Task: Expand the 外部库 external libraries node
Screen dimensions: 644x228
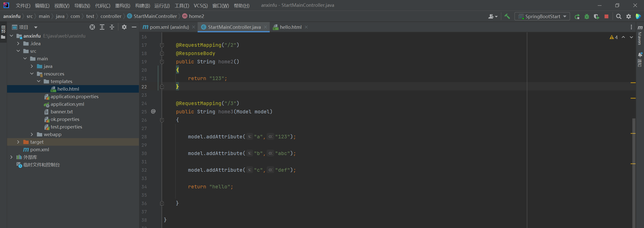Action: pyautogui.click(x=11, y=157)
